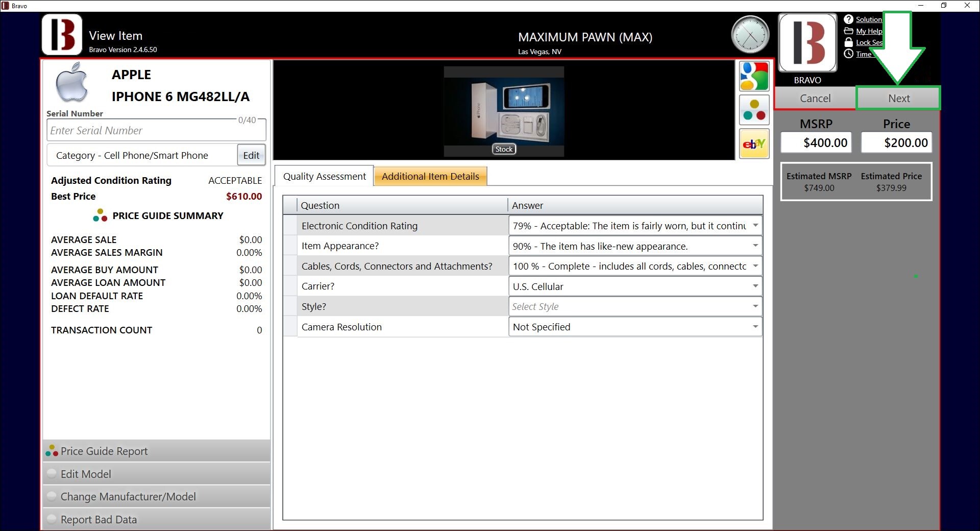
Task: Click the Time clock icon
Action: 848,54
